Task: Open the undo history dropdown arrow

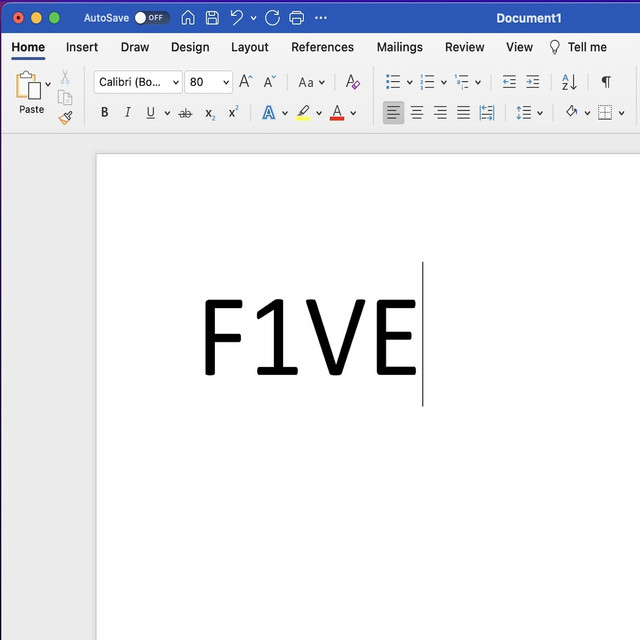Action: pyautogui.click(x=253, y=18)
